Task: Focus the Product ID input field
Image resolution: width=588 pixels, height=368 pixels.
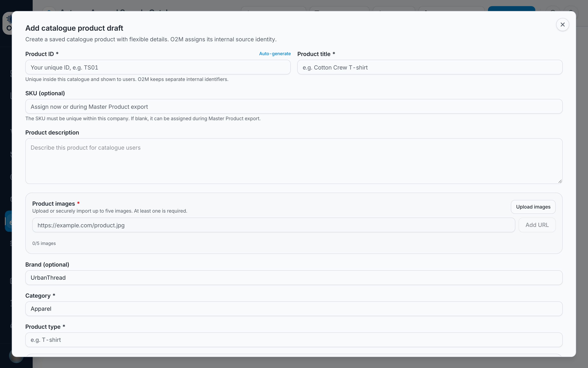Action: click(158, 67)
